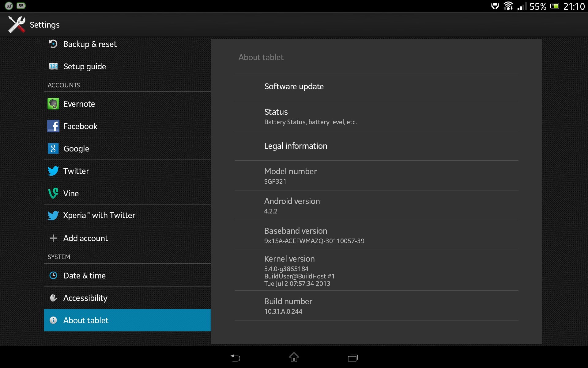Tap the Twitter bird icon beside Twitter
Image resolution: width=588 pixels, height=368 pixels.
click(53, 171)
